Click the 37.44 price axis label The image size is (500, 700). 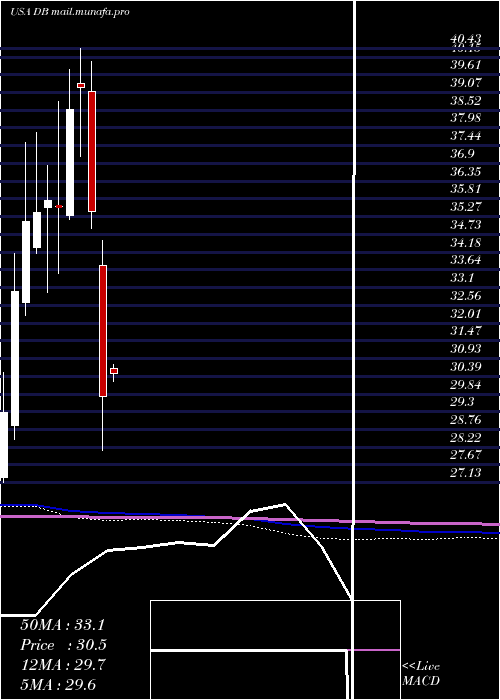tap(466, 136)
